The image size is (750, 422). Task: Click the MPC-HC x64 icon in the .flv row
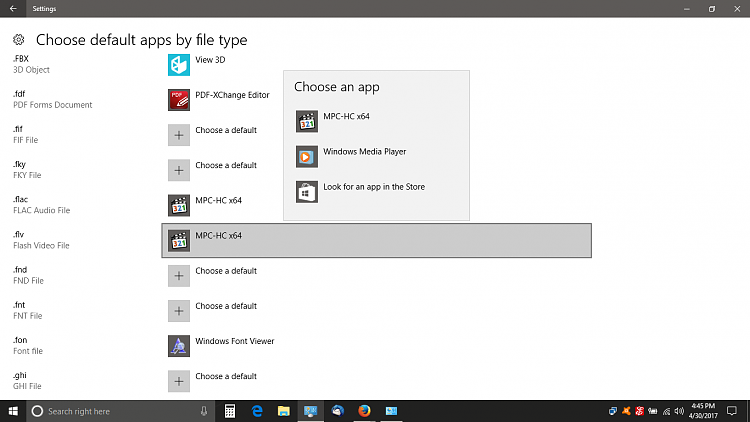179,241
